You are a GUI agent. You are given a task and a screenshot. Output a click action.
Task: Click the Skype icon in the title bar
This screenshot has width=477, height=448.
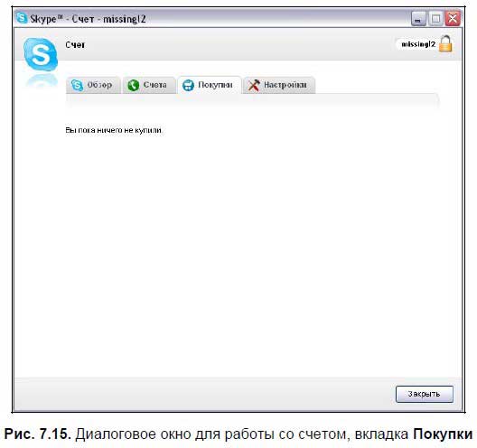point(22,18)
